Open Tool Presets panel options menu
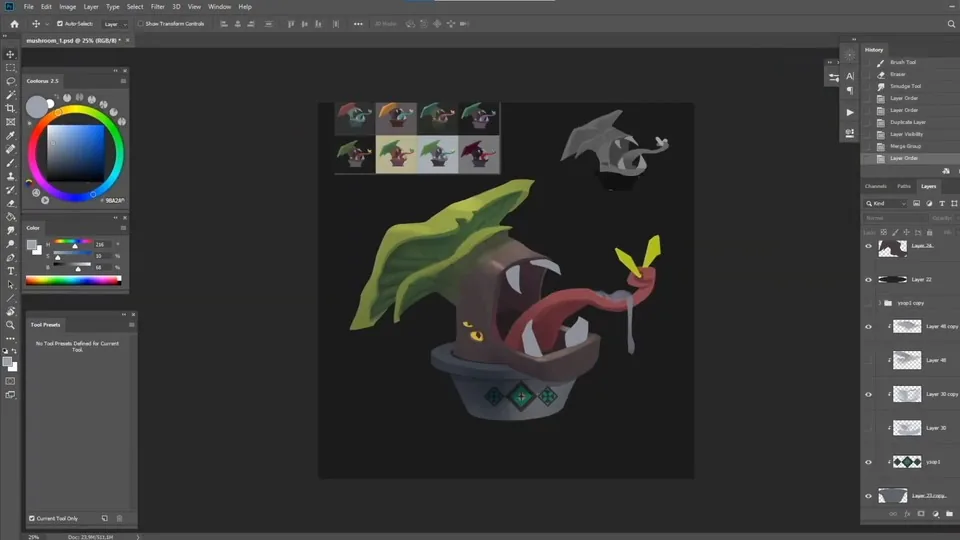The image size is (960, 540). [x=132, y=324]
